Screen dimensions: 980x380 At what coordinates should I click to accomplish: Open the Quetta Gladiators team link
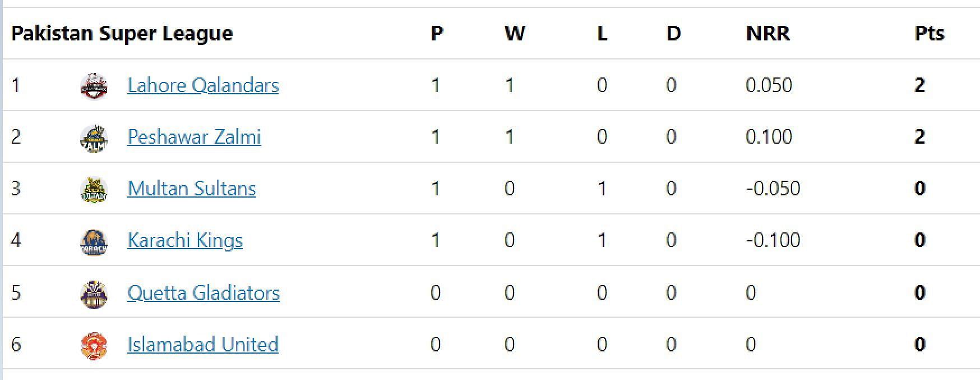204,292
